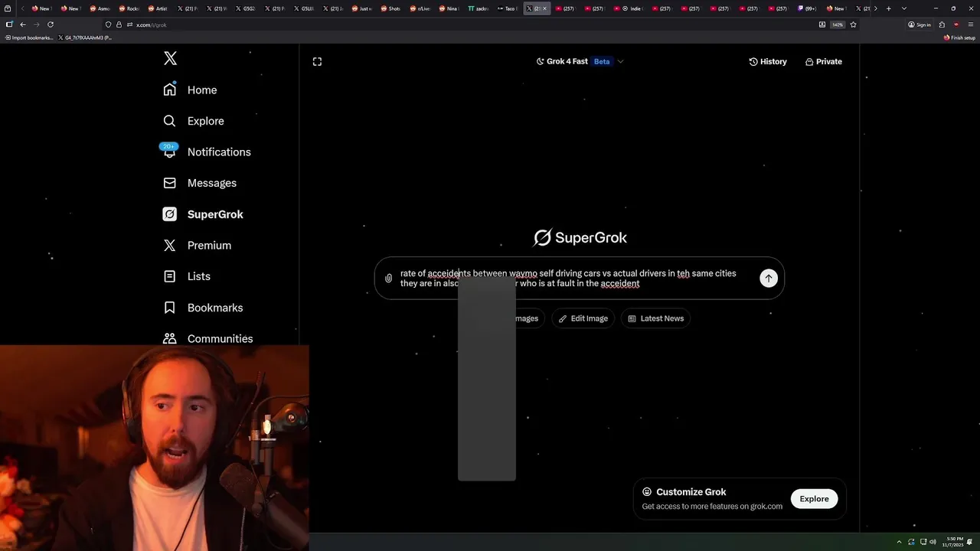This screenshot has width=980, height=551.
Task: Click the Sign in account button
Action: click(920, 24)
